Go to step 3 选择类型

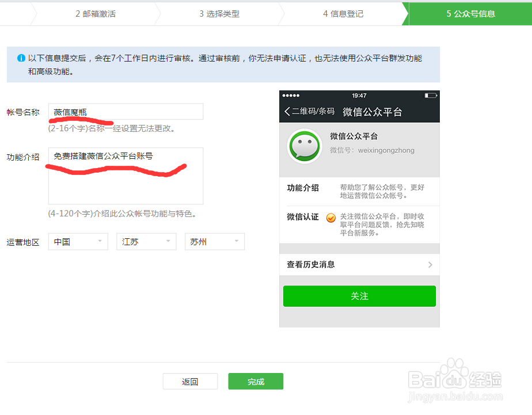coord(219,14)
